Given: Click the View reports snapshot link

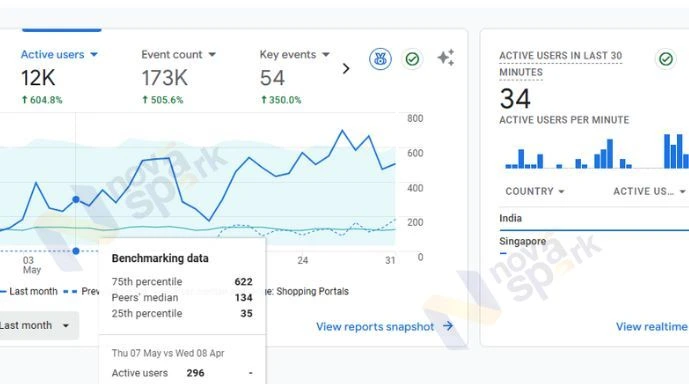Looking at the screenshot, I should pos(375,327).
